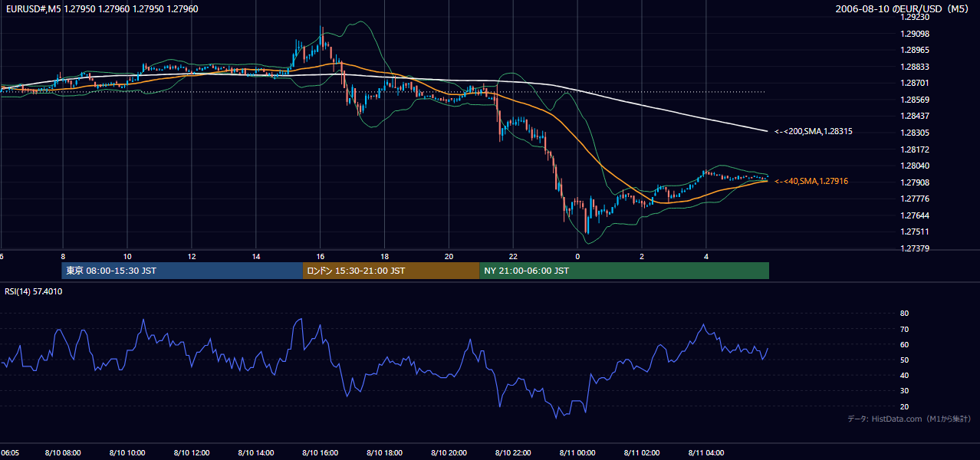This screenshot has width=980, height=460.
Task: Click hour label 22 under price chart
Action: coord(514,256)
